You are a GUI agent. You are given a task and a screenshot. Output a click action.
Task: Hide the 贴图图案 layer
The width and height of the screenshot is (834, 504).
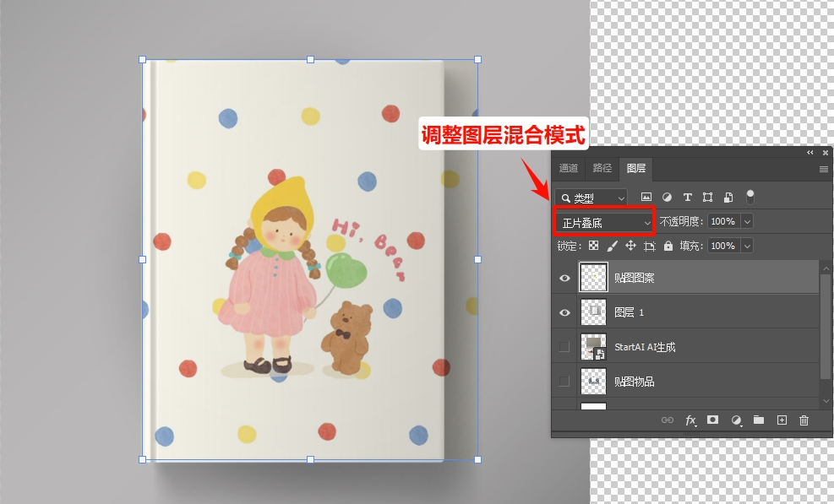[x=564, y=277]
